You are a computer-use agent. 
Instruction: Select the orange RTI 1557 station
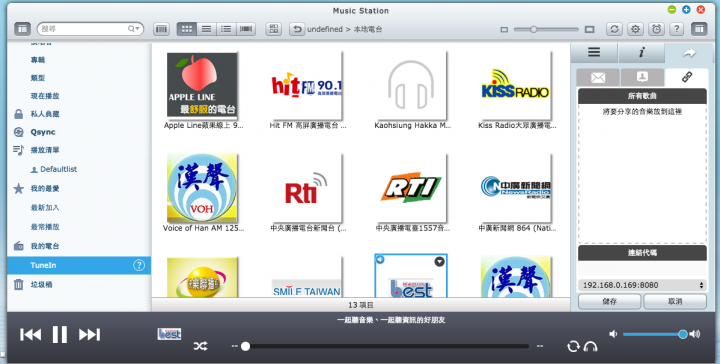pyautogui.click(x=411, y=188)
